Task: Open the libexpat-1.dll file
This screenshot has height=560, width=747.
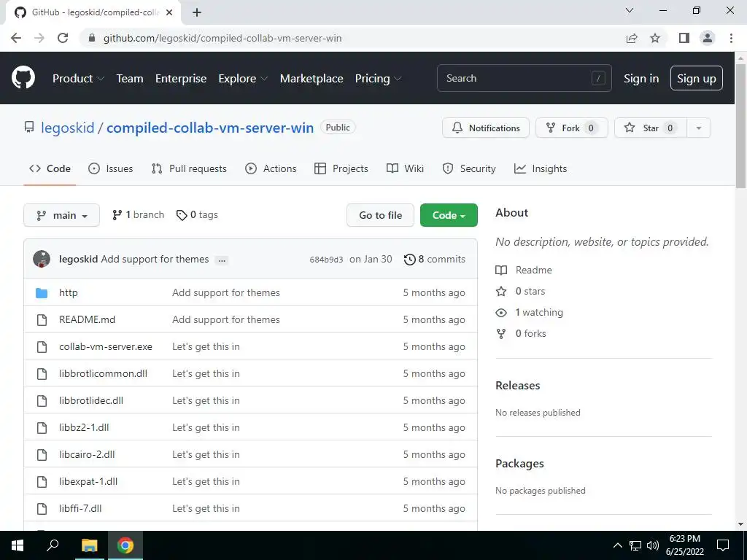Action: coord(88,481)
